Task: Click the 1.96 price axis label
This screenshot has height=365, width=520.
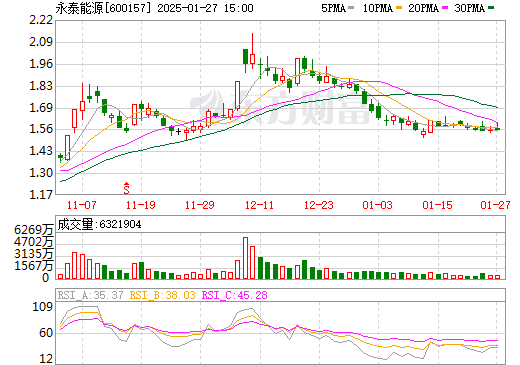Action: point(41,64)
